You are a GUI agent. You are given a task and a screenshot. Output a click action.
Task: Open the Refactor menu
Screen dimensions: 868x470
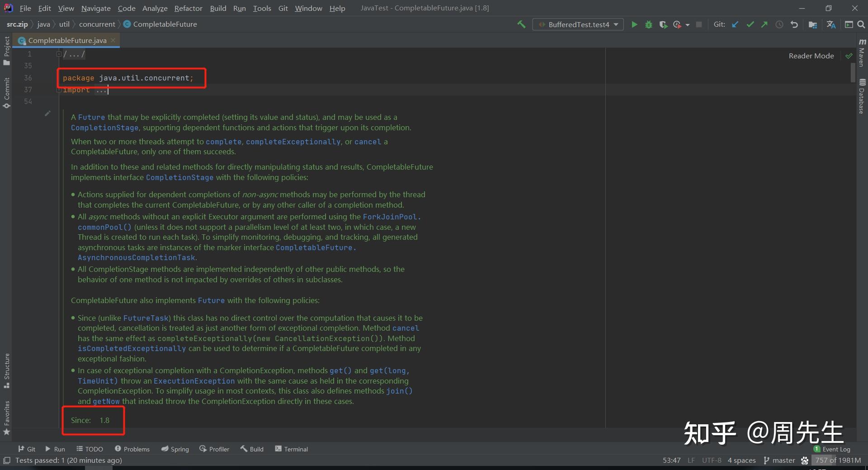pos(188,8)
